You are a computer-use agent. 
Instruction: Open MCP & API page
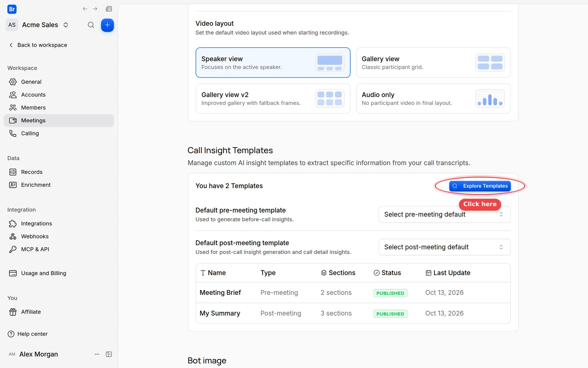click(x=59, y=249)
